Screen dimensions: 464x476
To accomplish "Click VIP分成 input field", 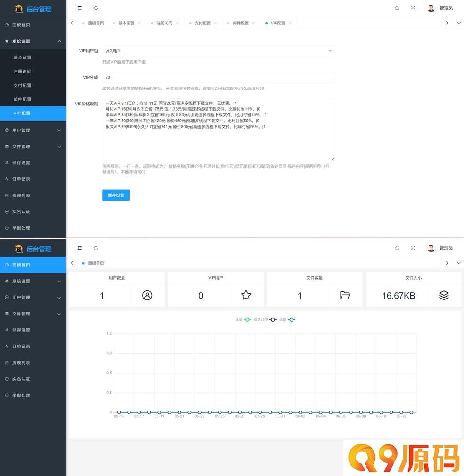I will point(218,77).
